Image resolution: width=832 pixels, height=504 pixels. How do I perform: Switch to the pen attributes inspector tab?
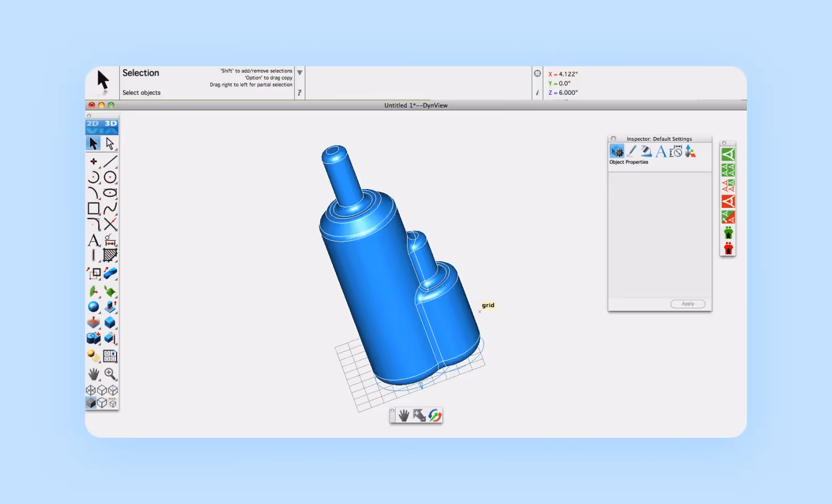(x=631, y=151)
